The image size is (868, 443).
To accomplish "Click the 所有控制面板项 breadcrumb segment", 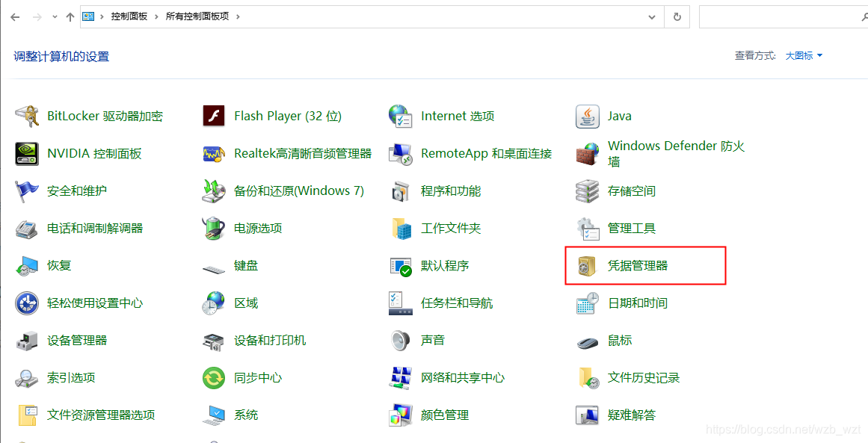I will point(197,16).
